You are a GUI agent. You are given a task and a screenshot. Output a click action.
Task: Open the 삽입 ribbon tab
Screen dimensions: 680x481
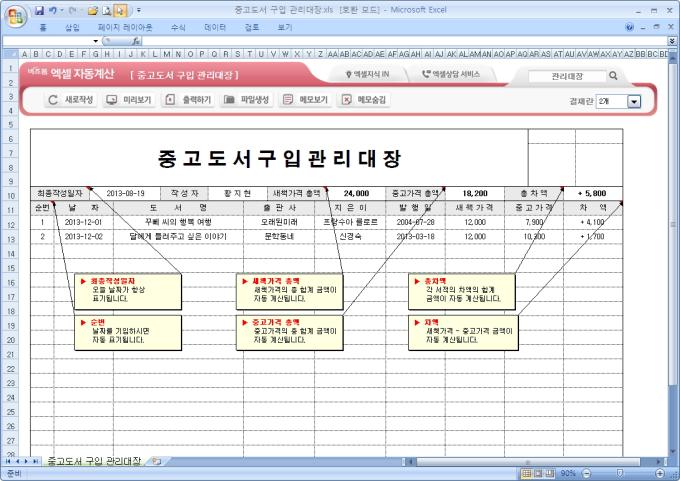pos(72,27)
